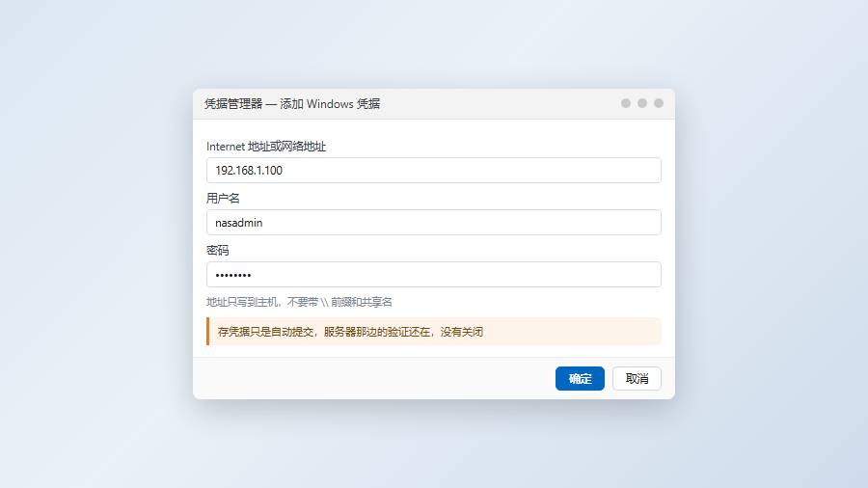The height and width of the screenshot is (488, 868).
Task: Click the masked password input field
Action: (x=433, y=274)
